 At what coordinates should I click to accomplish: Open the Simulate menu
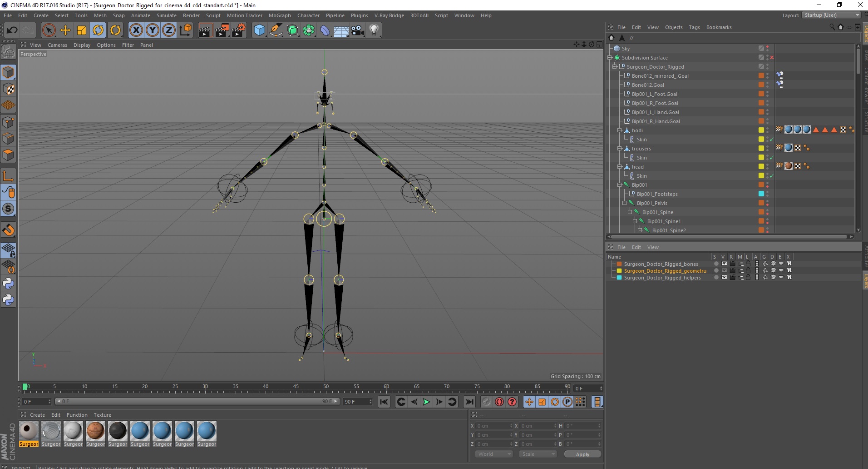(x=167, y=15)
